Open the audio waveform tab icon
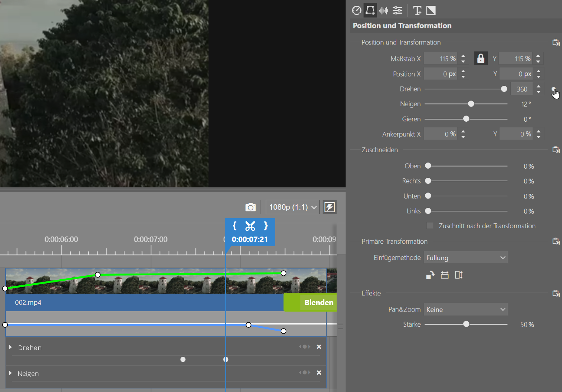Screen dimensions: 562x392 pos(384,10)
